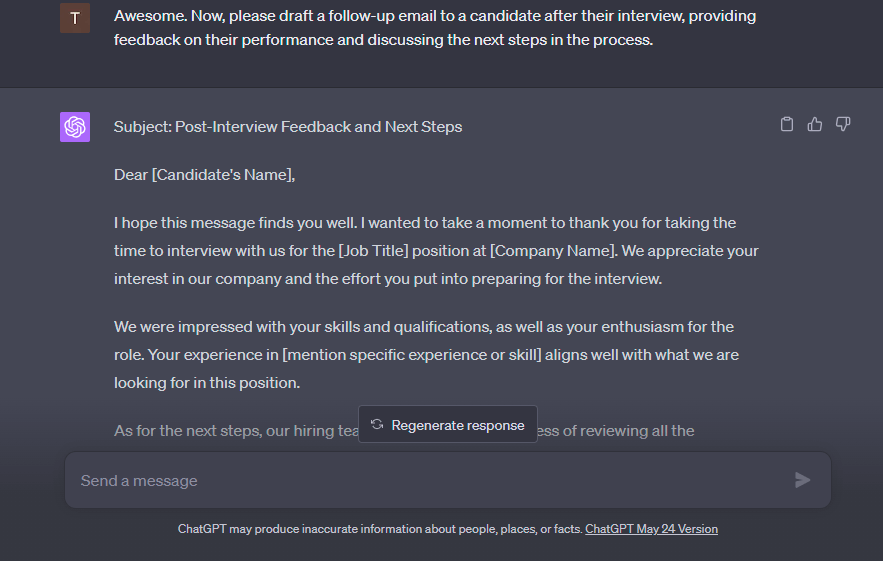The width and height of the screenshot is (883, 561).
Task: Click the circular arrows regenerate icon
Action: click(377, 425)
